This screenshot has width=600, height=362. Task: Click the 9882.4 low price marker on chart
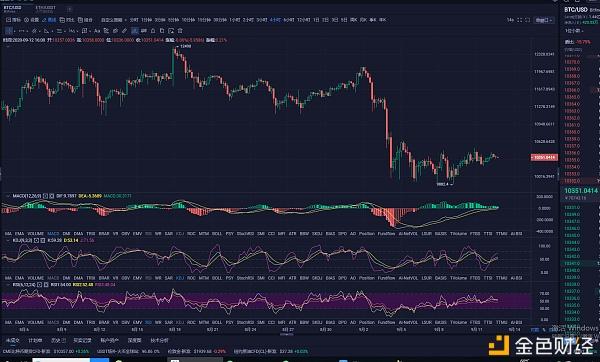pos(442,184)
